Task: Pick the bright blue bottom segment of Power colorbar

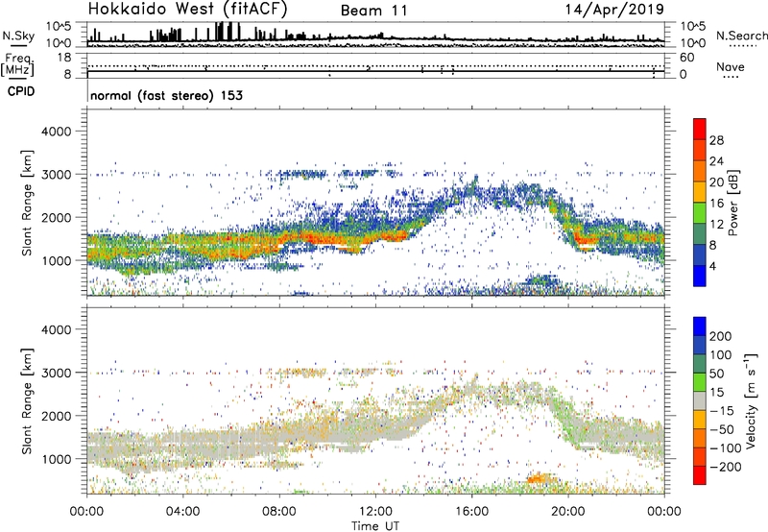Action: pyautogui.click(x=700, y=277)
